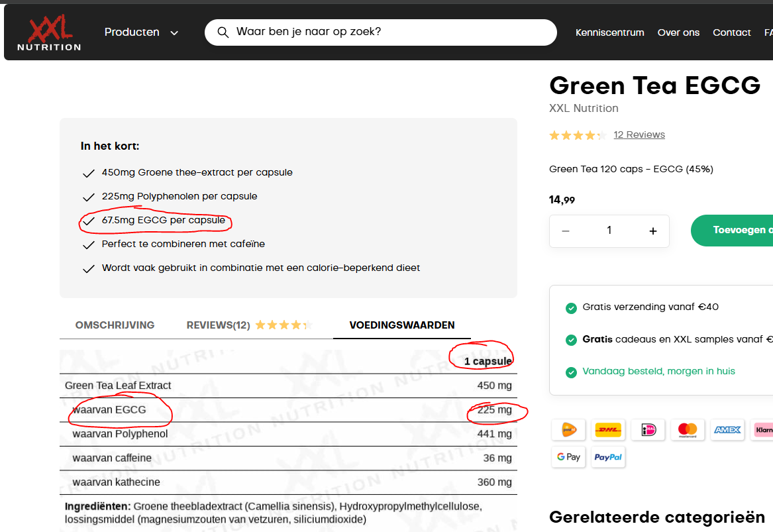Click the PayPal payment icon
The height and width of the screenshot is (532, 773).
608,457
